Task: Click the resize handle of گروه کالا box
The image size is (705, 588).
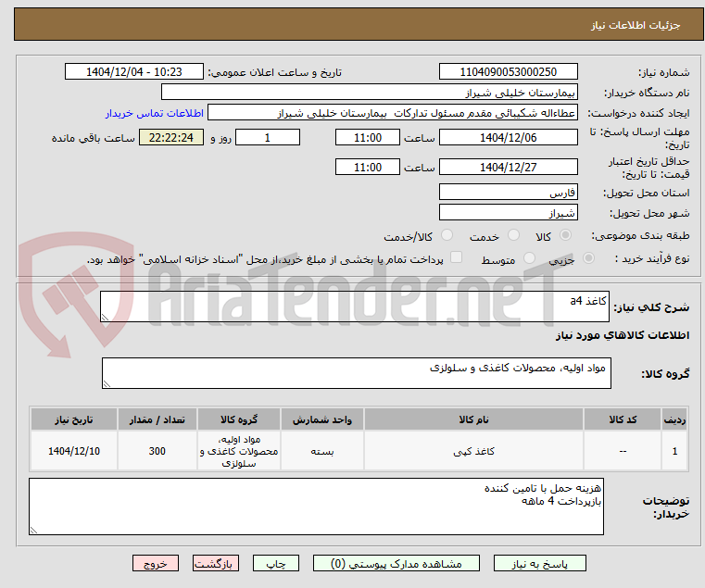Action: tap(107, 384)
